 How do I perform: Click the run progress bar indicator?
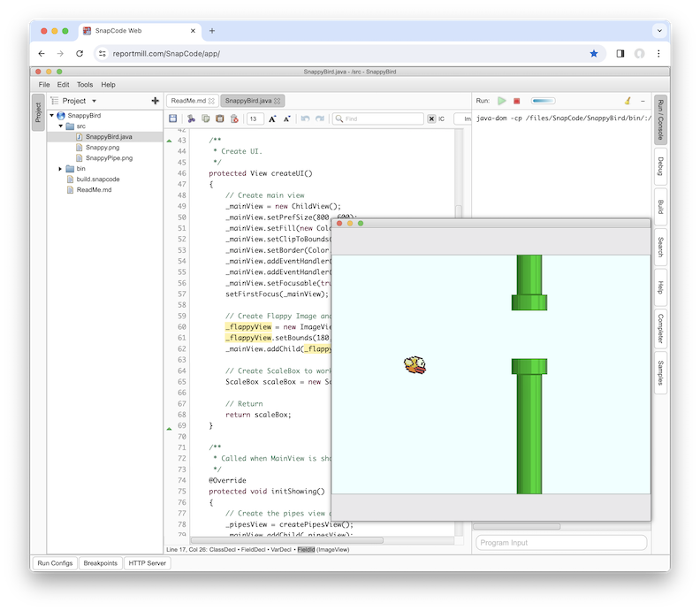(544, 101)
